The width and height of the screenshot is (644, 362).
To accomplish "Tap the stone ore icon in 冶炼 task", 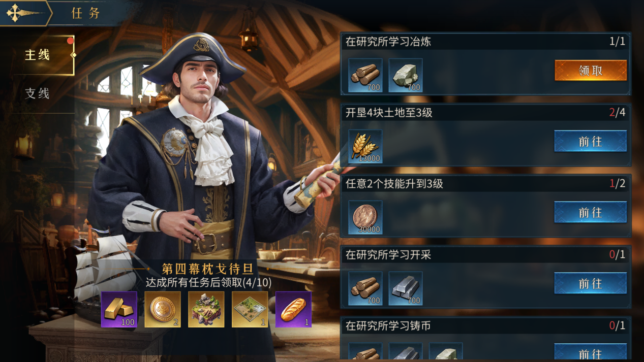I will point(406,75).
